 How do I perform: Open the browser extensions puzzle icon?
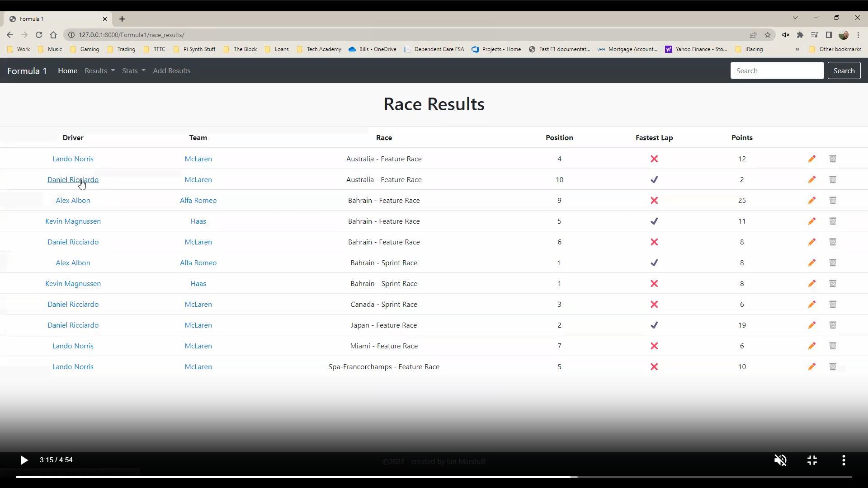pos(800,35)
